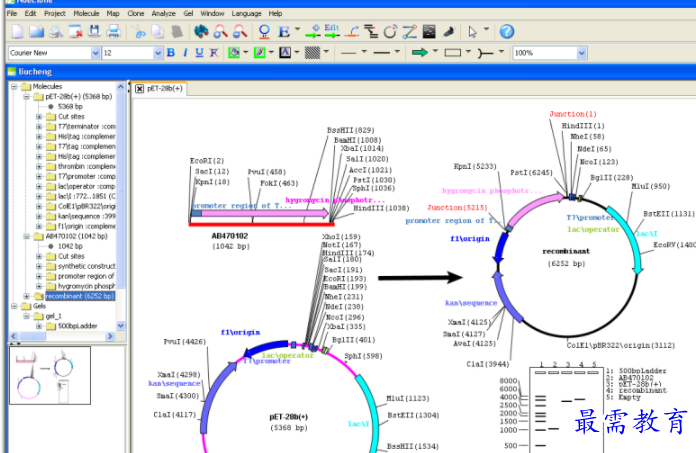Open the Analyze menu
Screen dimensions: 696x453
click(x=163, y=13)
